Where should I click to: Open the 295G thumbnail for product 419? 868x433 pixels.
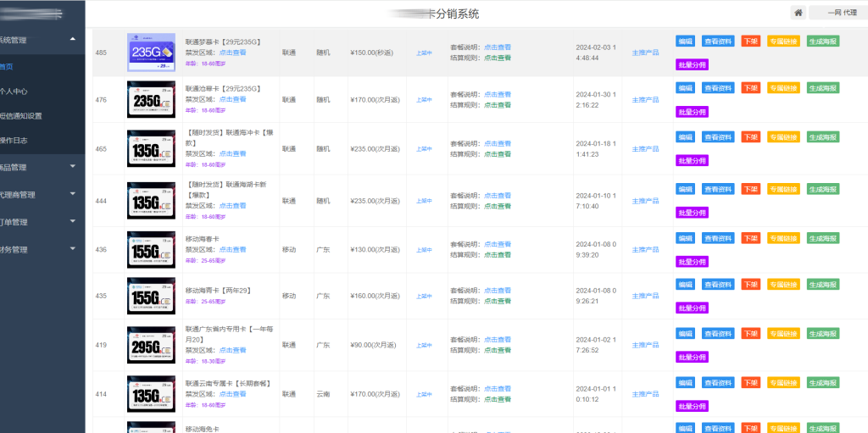coord(151,345)
